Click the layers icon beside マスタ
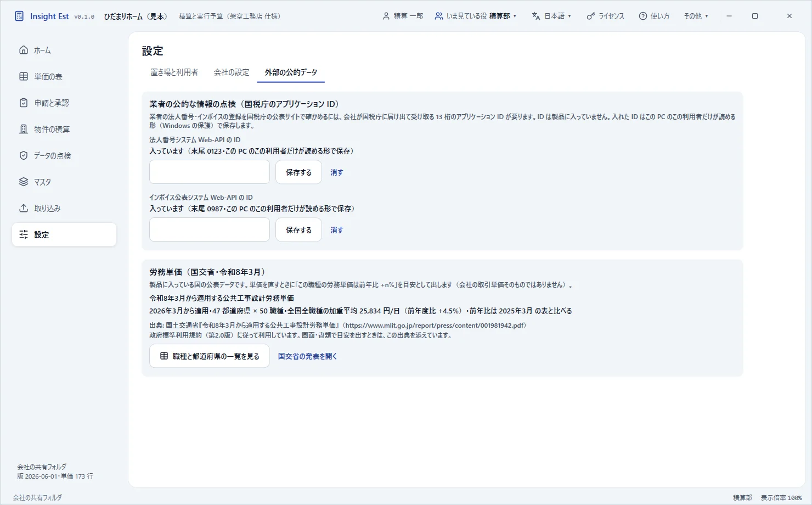 [24, 182]
